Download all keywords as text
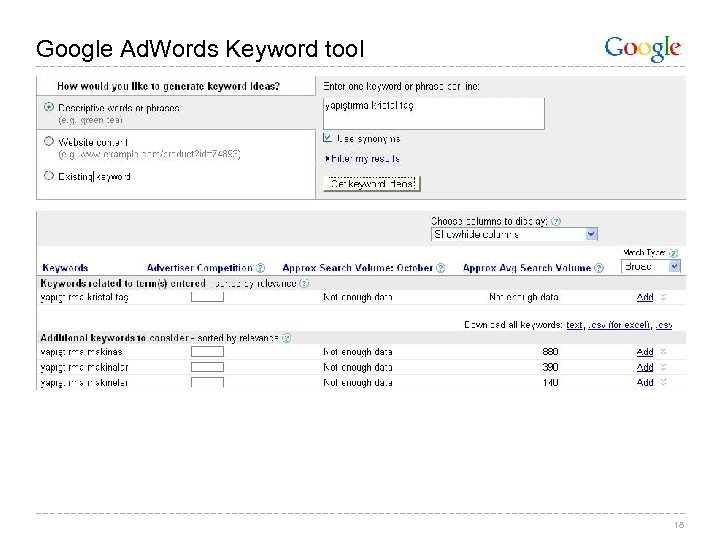This screenshot has height=540, width=720. pyautogui.click(x=574, y=325)
